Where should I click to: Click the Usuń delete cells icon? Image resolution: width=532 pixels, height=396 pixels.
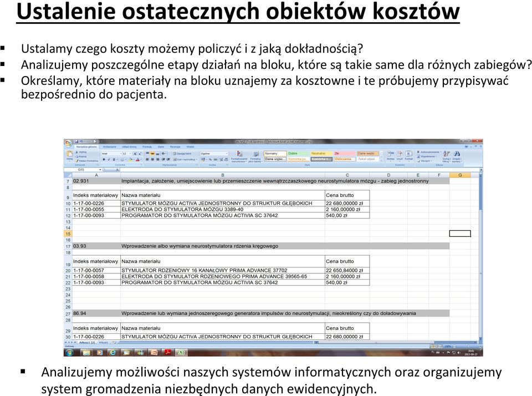(400, 153)
